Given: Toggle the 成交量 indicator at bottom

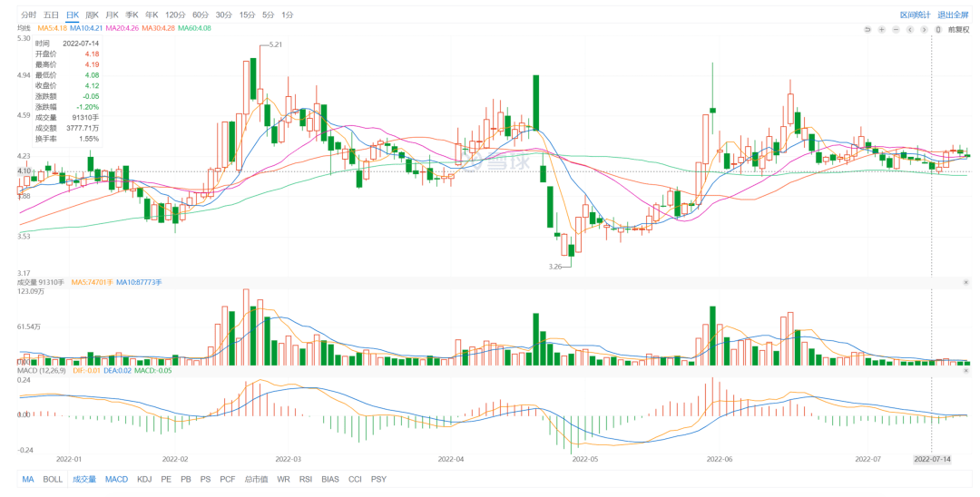Looking at the screenshot, I should point(83,479).
